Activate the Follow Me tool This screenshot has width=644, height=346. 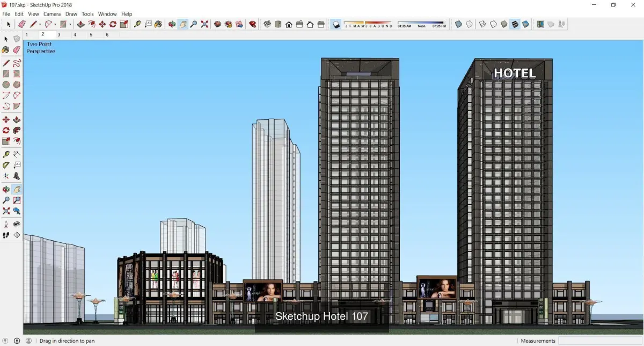pos(17,130)
